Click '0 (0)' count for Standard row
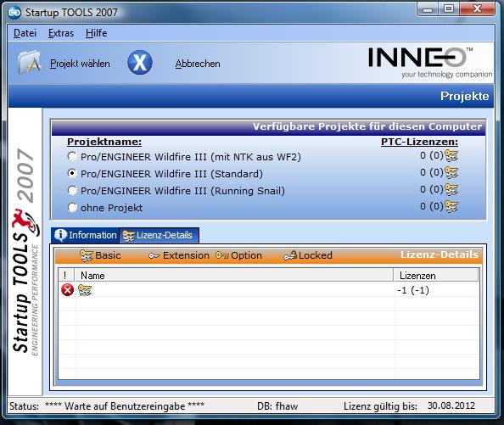Screen dimensions: 504x425 point(432,172)
